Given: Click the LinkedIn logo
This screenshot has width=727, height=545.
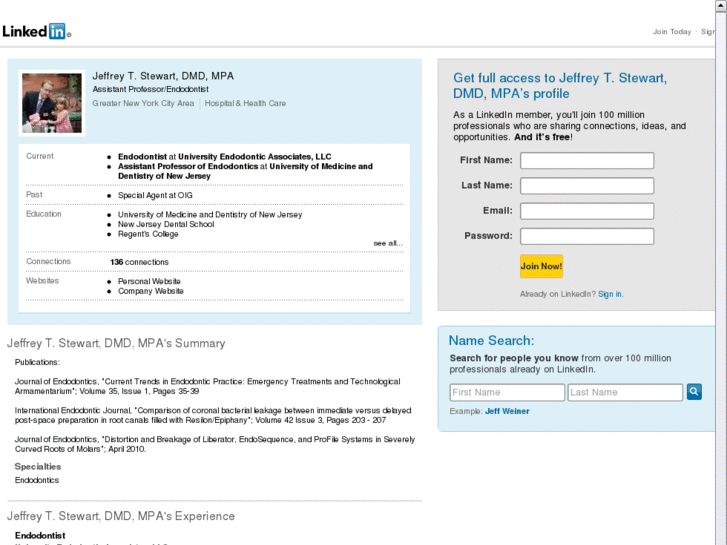Looking at the screenshot, I should tap(37, 31).
